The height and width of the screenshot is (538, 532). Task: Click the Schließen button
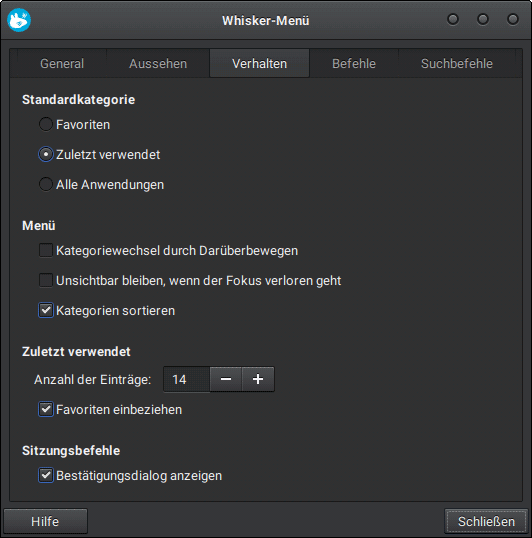tap(486, 521)
